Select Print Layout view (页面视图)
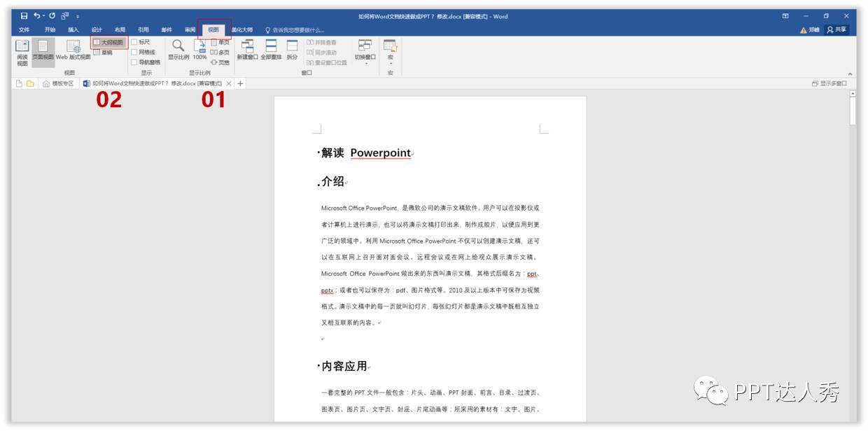 point(43,53)
